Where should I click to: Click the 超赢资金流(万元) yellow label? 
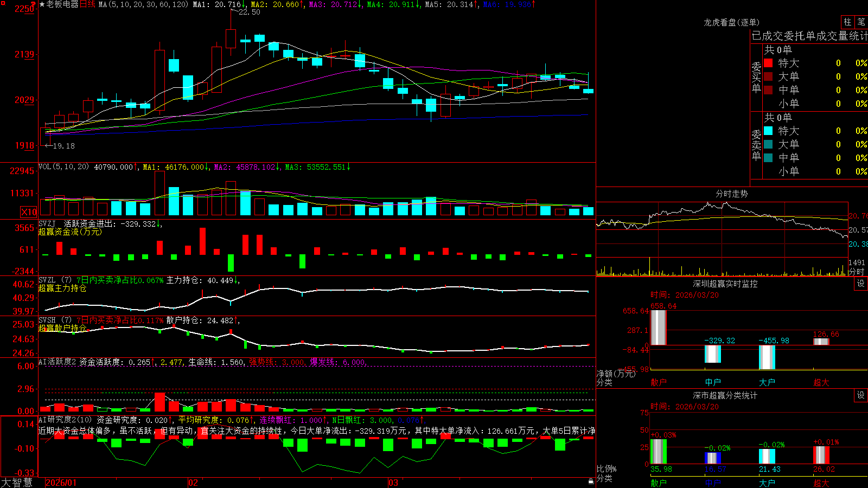(x=70, y=232)
